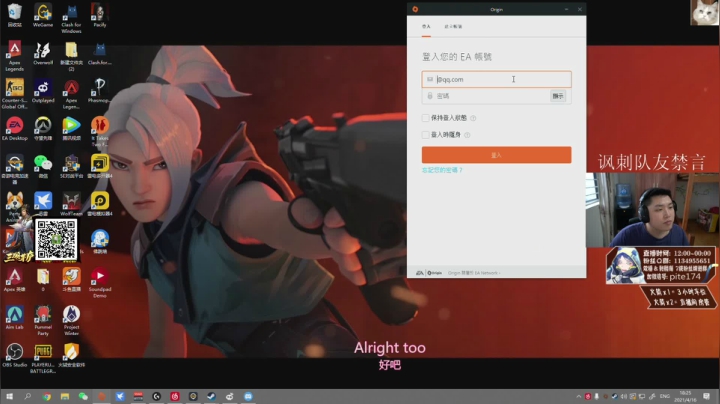Viewport: 720px width, 404px height.
Task: Open Google Chrome from the taskbar
Action: [x=46, y=396]
